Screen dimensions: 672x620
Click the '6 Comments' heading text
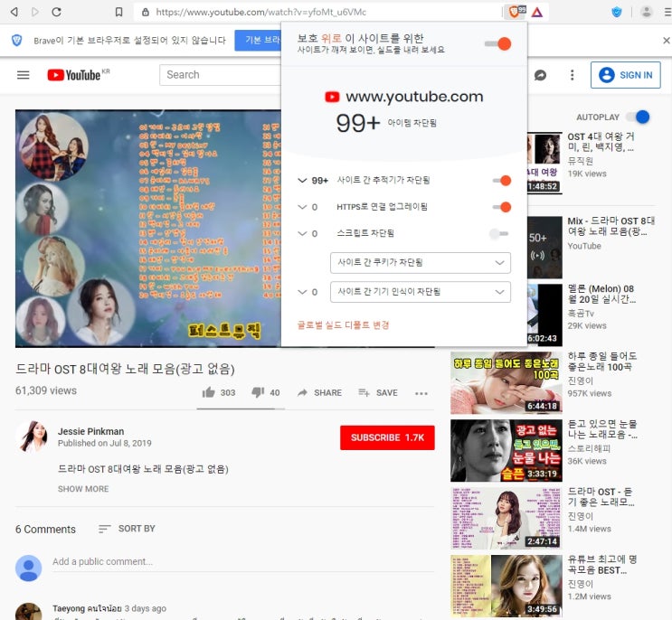pos(45,530)
